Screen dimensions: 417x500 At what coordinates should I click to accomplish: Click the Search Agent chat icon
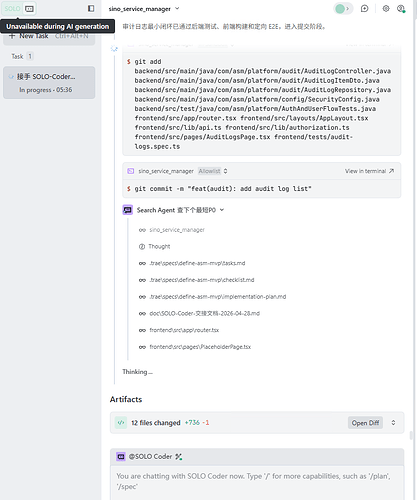coord(128,210)
